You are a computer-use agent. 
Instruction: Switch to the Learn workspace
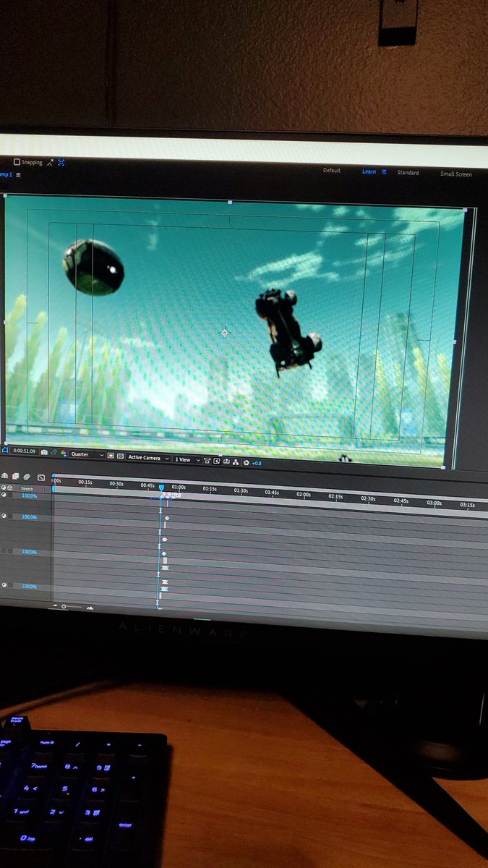pyautogui.click(x=369, y=171)
